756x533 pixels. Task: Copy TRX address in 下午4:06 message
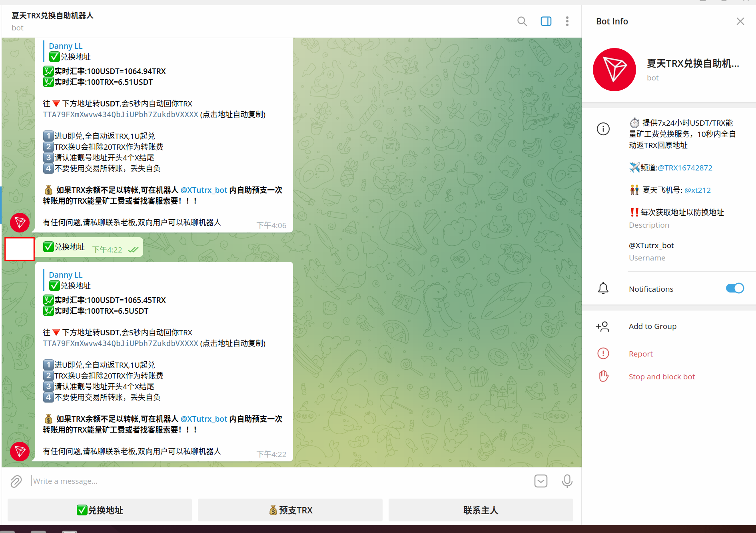[120, 114]
